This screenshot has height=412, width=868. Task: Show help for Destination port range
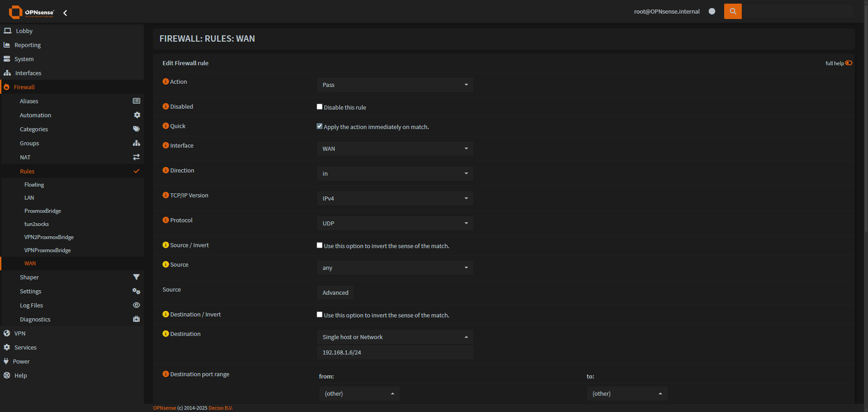pyautogui.click(x=166, y=374)
